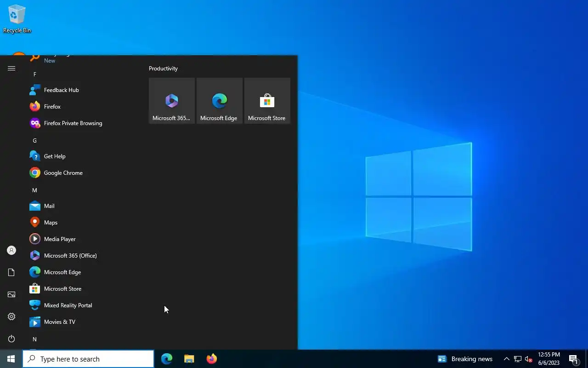Image resolution: width=588 pixels, height=368 pixels.
Task: Launch Firefox from the Start menu list
Action: pos(83,107)
